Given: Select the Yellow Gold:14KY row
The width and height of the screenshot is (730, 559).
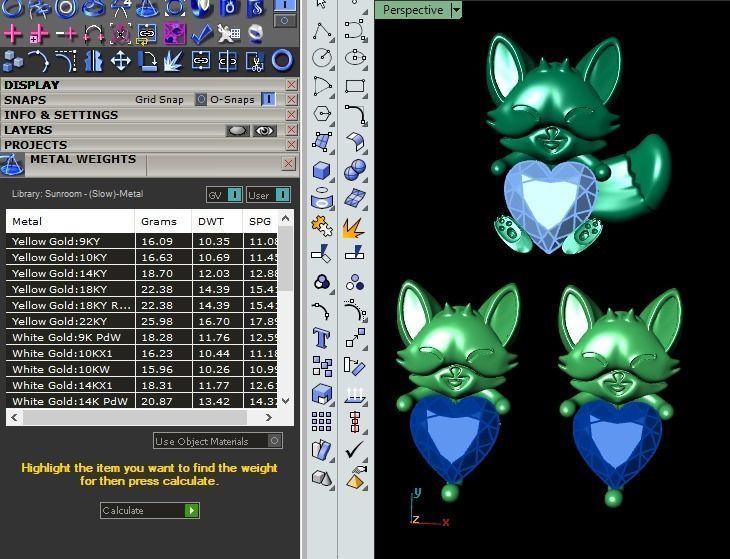Looking at the screenshot, I should click(142, 273).
